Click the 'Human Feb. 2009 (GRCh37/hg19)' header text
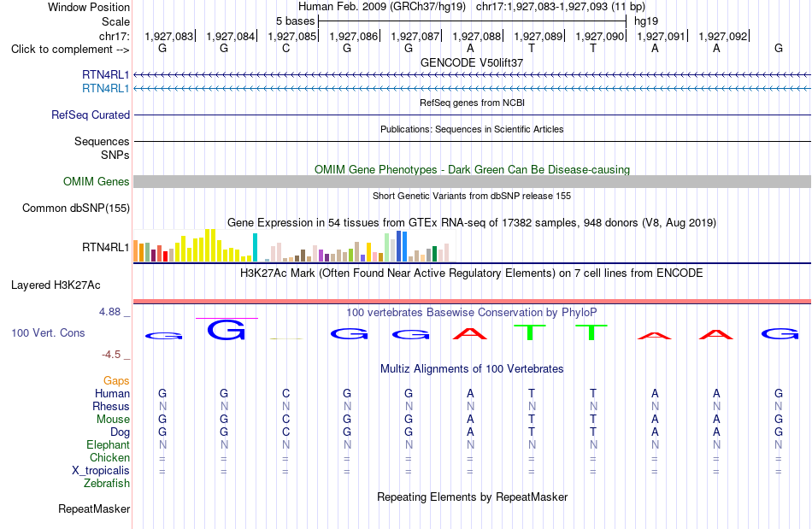The width and height of the screenshot is (812, 529). tap(382, 7)
